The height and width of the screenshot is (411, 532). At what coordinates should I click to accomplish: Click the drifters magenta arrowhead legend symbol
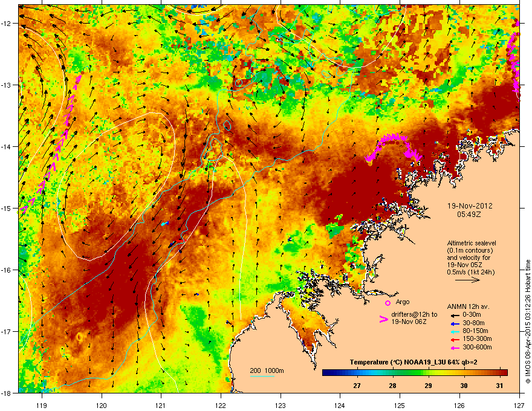[x=383, y=319]
